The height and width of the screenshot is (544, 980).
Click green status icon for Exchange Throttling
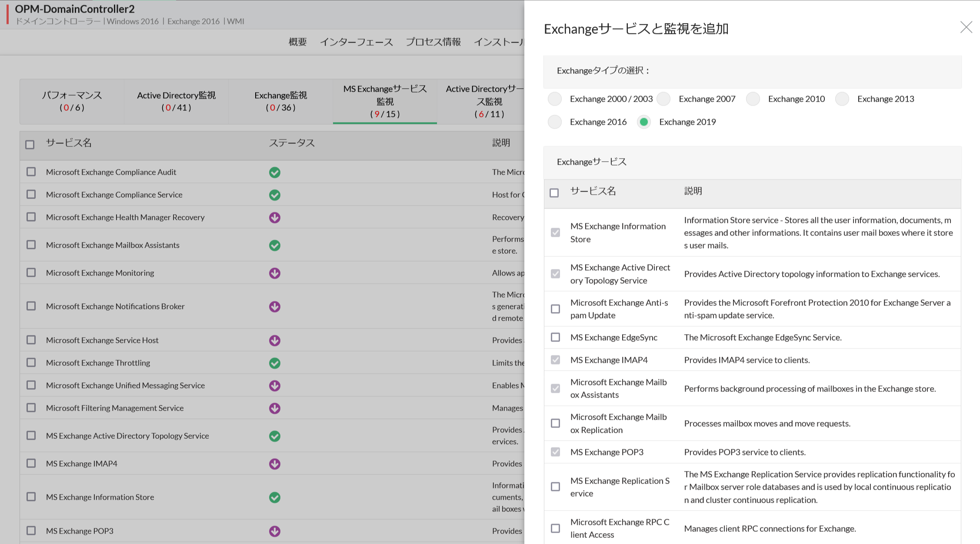pyautogui.click(x=274, y=363)
